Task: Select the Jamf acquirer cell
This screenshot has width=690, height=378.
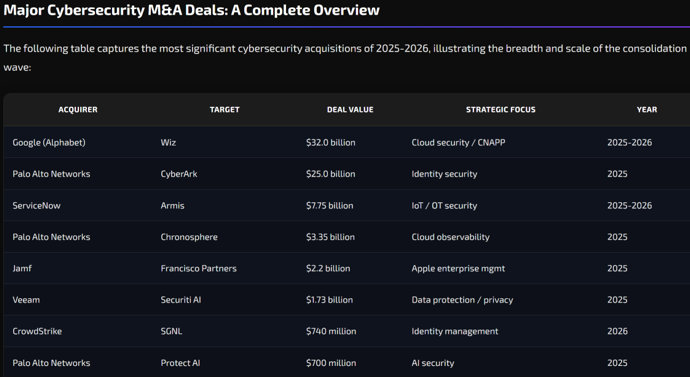Action: pyautogui.click(x=22, y=268)
